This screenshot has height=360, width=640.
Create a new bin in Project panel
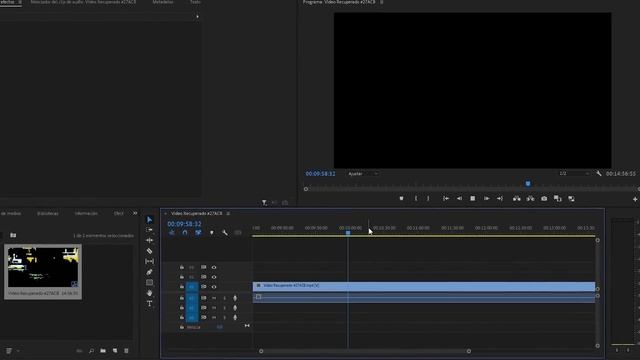(103, 351)
